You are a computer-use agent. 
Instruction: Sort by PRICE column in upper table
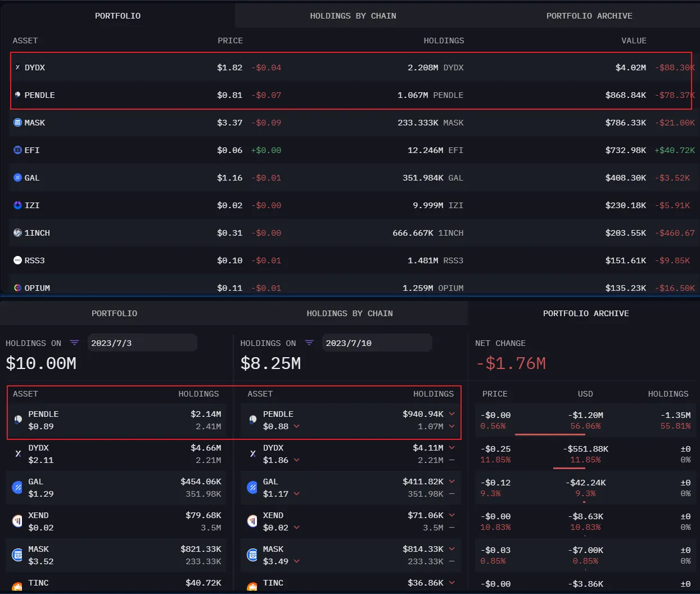230,40
